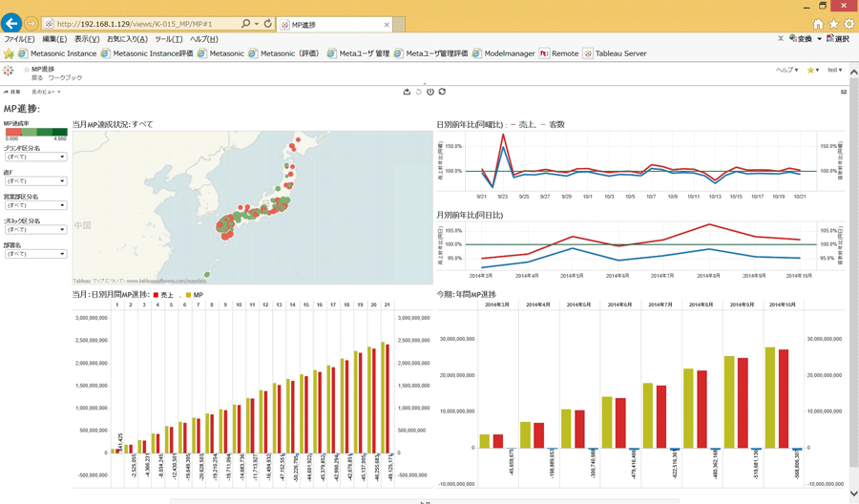Image resolution: width=859 pixels, height=504 pixels.
Task: Open the ファイル(F) menu
Action: click(x=19, y=39)
